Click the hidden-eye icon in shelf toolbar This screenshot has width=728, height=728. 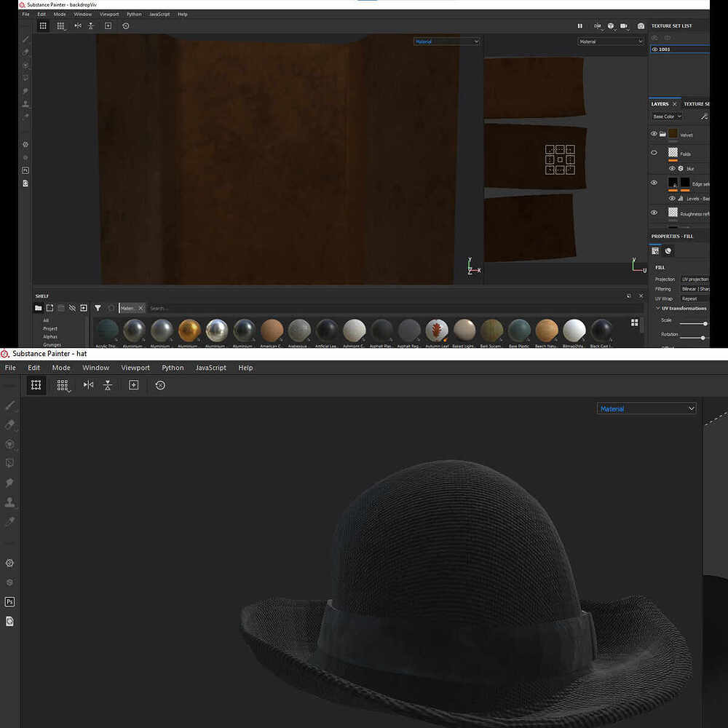(x=72, y=308)
